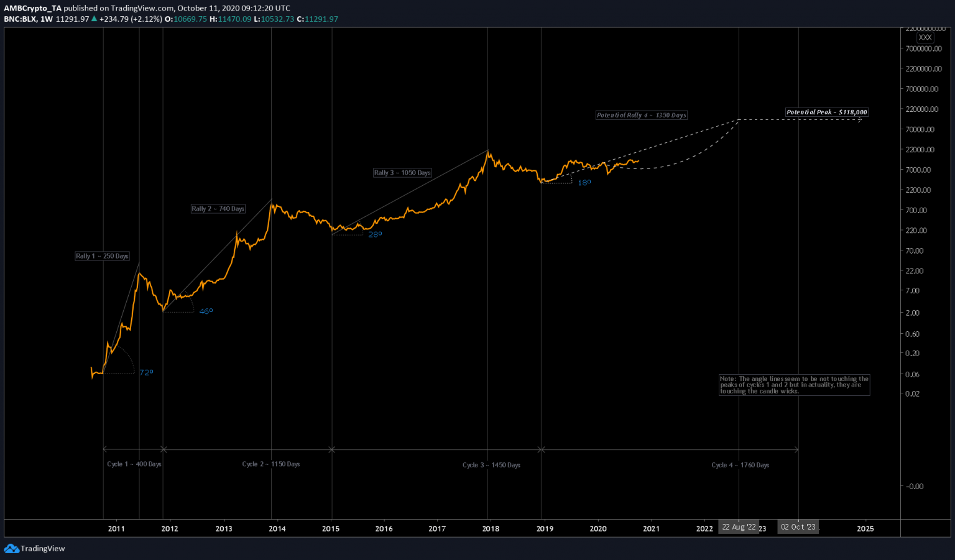Viewport: 955px width, 560px height.
Task: Click the XXX badge on price axis
Action: point(925,37)
